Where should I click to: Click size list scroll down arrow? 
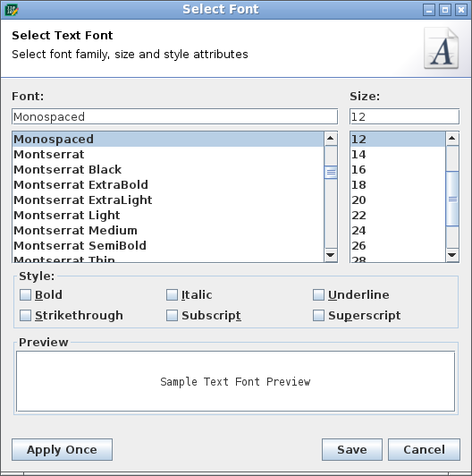tap(452, 255)
